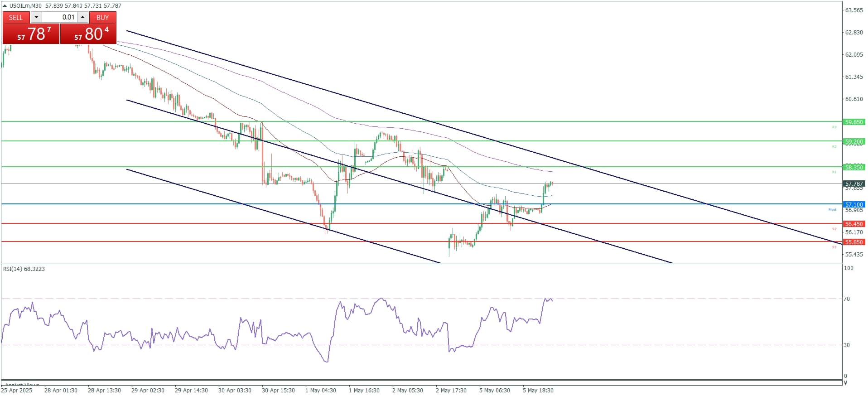Click the 60.610 price axis value
The height and width of the screenshot is (396, 868).
(x=854, y=99)
